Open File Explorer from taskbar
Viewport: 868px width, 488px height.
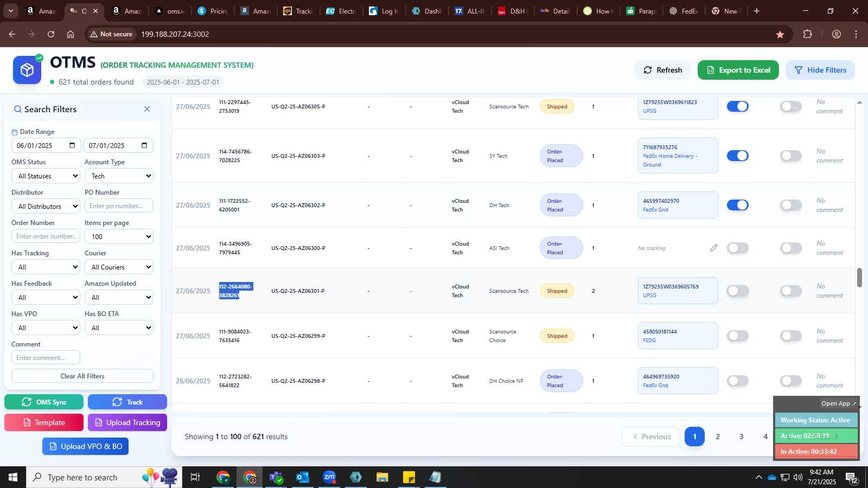point(382,477)
